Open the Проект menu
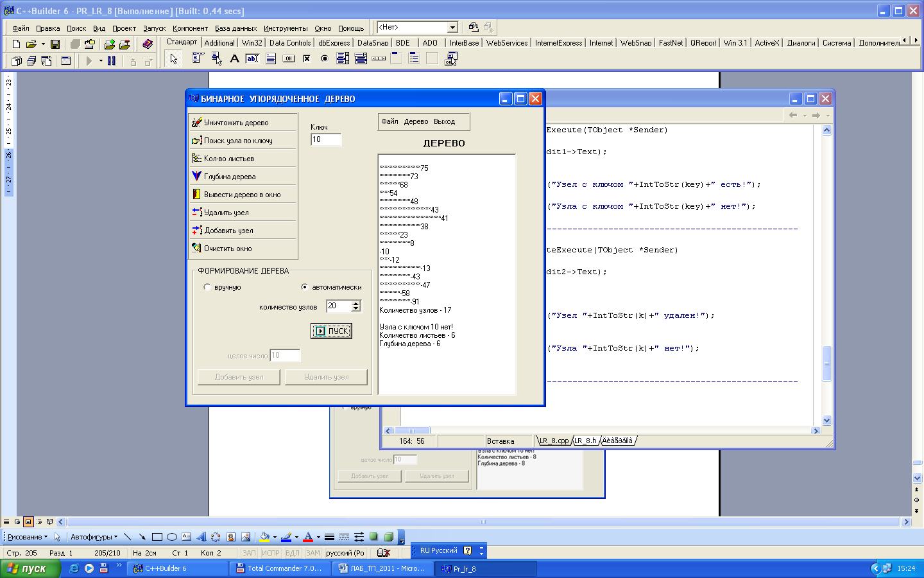924x578 pixels. 124,28
